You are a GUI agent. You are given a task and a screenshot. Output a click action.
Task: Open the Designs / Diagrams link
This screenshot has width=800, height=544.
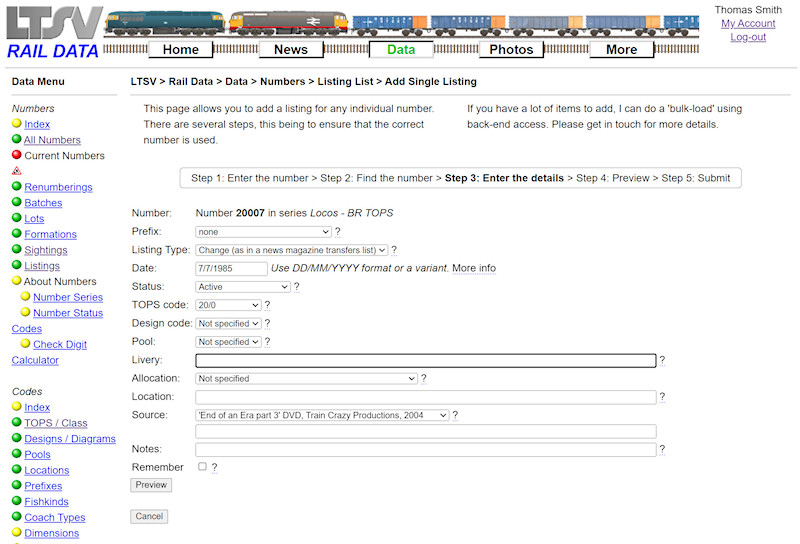pos(70,439)
